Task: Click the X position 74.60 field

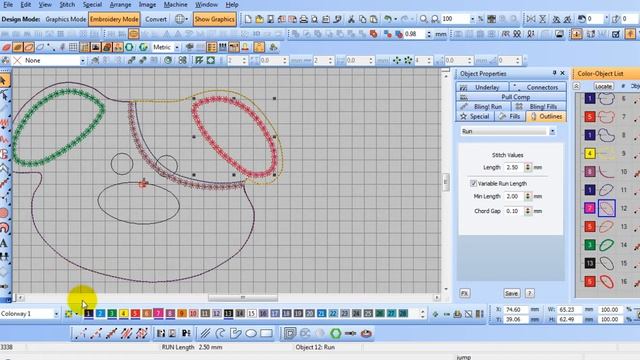Action: (515, 310)
